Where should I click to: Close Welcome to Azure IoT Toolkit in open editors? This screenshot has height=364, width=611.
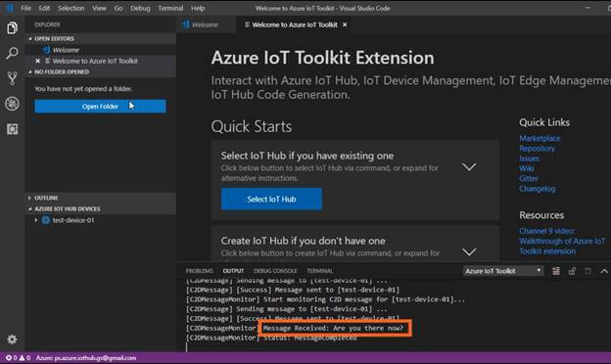click(x=38, y=61)
